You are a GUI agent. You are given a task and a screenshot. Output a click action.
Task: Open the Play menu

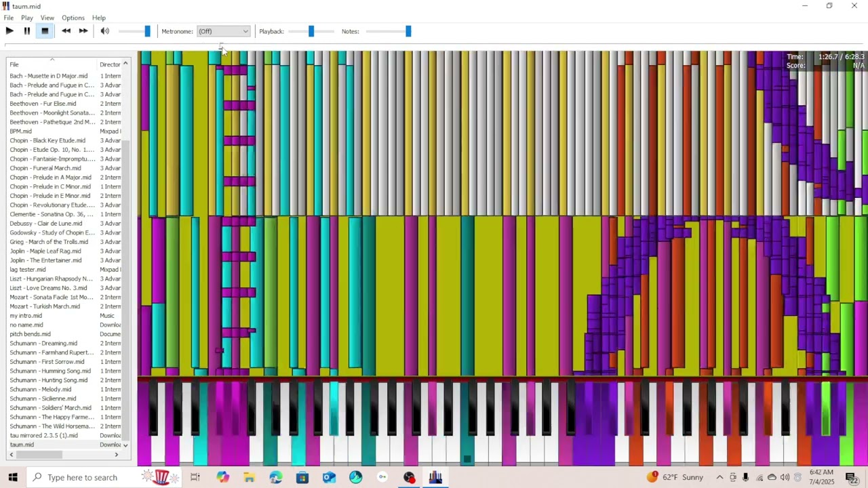pyautogui.click(x=27, y=18)
